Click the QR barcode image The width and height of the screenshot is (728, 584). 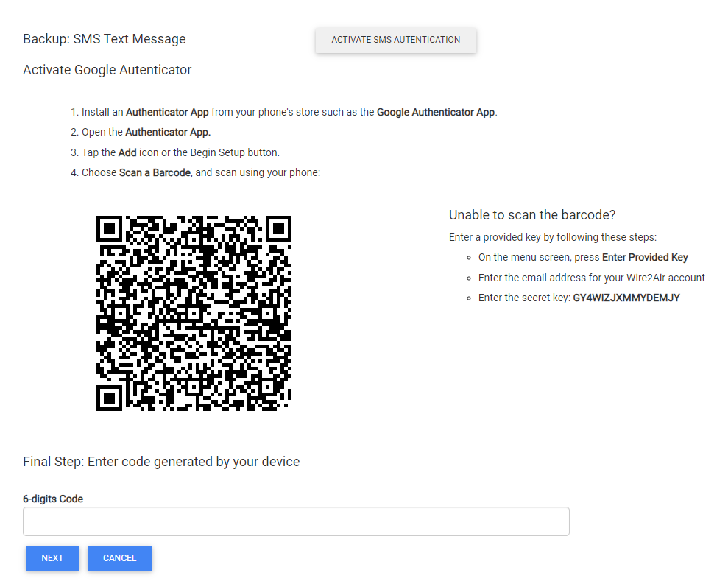coord(194,313)
